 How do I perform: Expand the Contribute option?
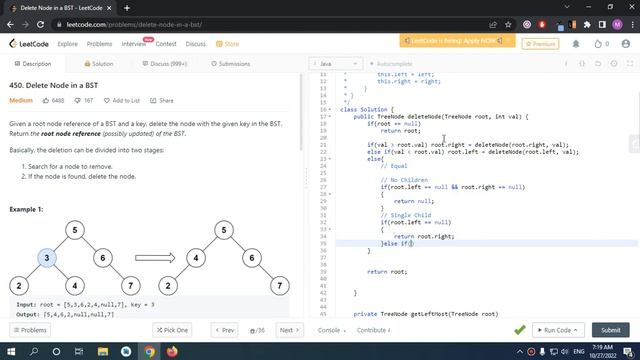click(x=373, y=330)
